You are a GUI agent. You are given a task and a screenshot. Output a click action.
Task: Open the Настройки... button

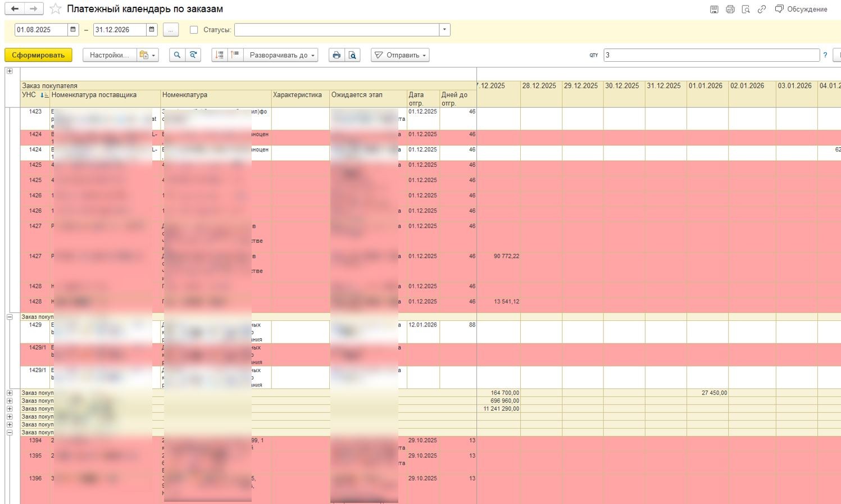109,55
